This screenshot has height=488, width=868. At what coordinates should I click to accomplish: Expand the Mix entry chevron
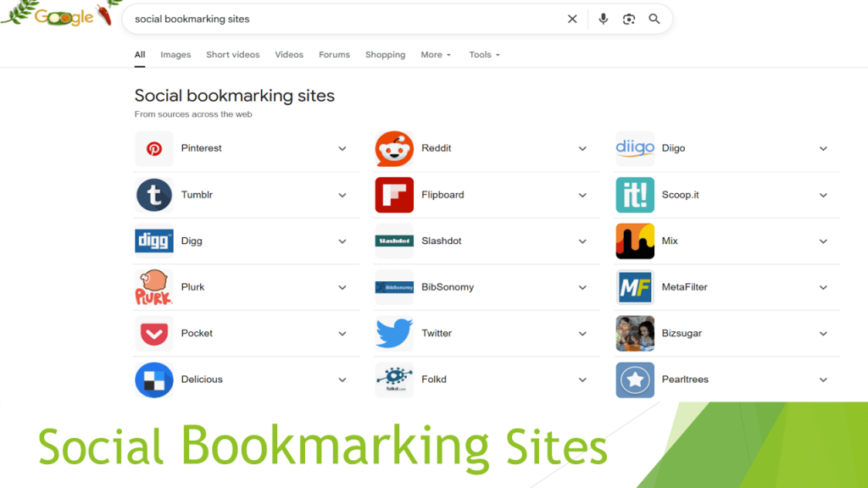[x=823, y=241]
